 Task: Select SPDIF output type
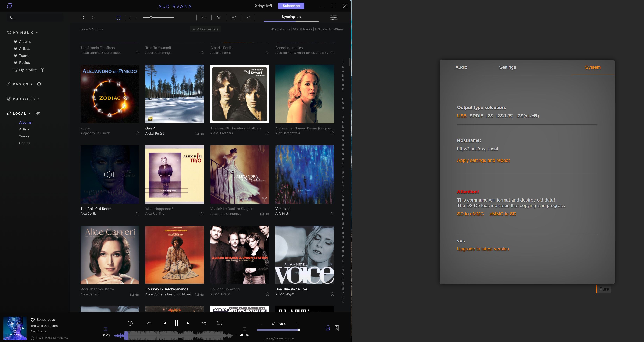click(476, 116)
